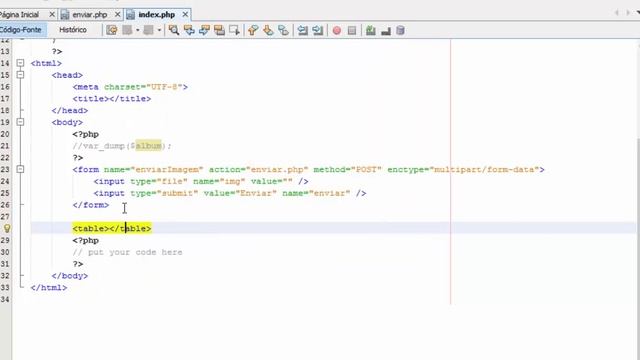640x360 pixels.
Task: Click the "enviar.php" action value
Action: [277, 169]
